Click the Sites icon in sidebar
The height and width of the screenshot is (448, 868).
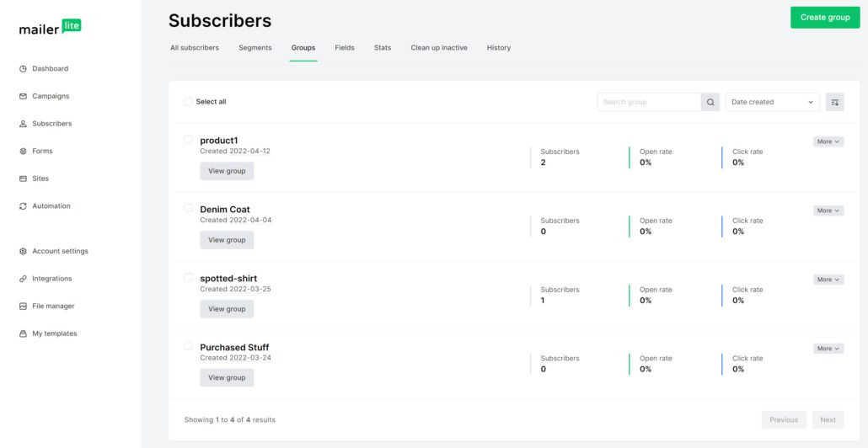pyautogui.click(x=24, y=179)
